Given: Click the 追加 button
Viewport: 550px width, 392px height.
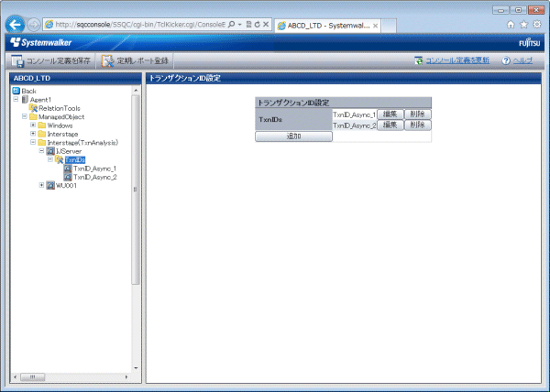Looking at the screenshot, I should [x=293, y=136].
